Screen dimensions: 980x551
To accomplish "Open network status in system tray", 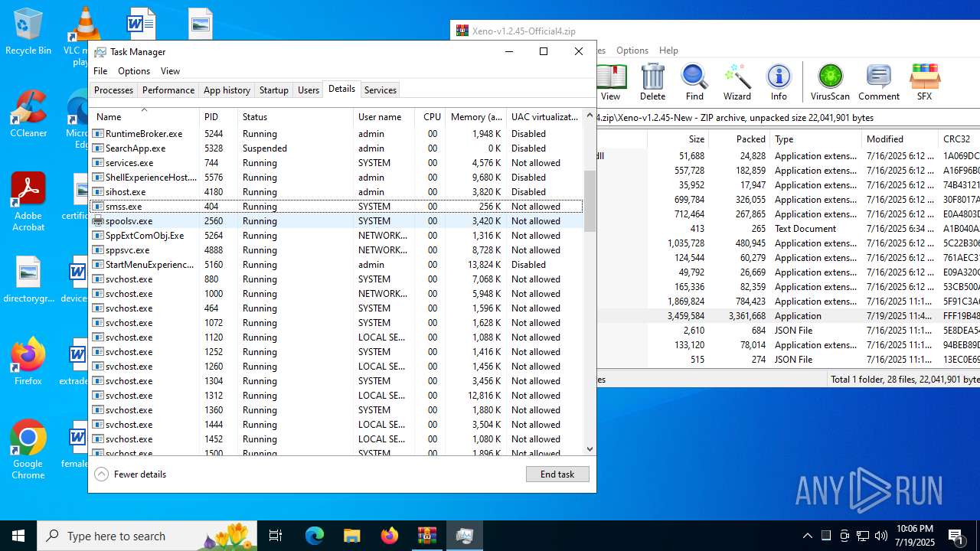I will point(863,536).
